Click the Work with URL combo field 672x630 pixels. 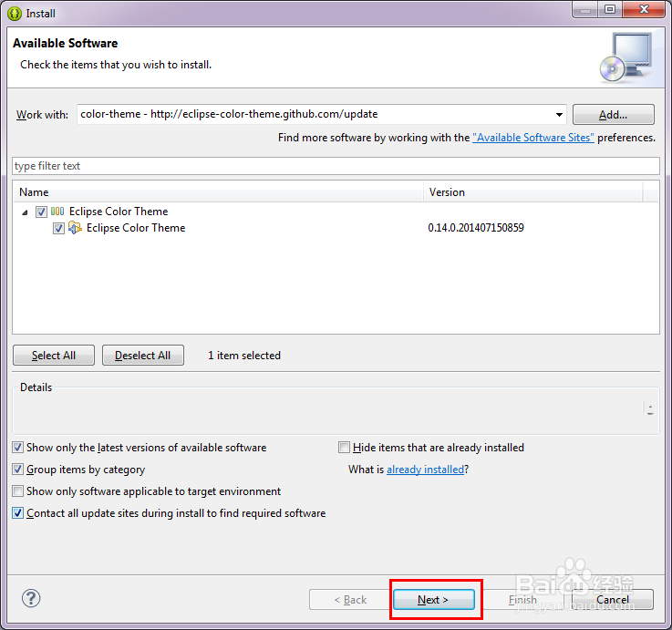pos(322,115)
